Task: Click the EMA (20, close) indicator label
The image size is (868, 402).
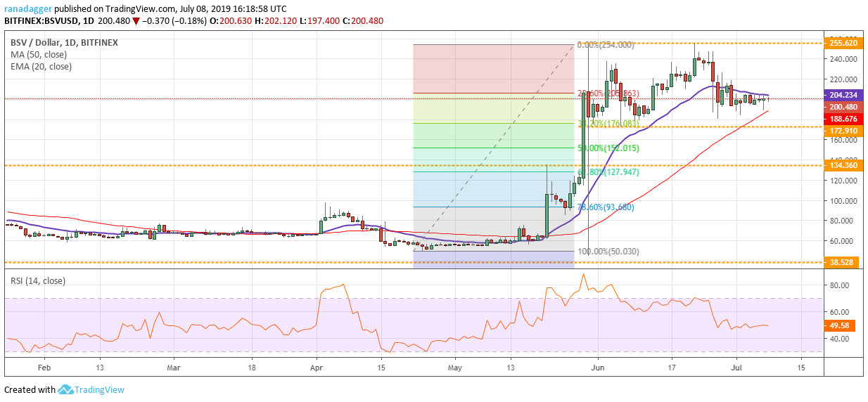Action: (x=39, y=67)
